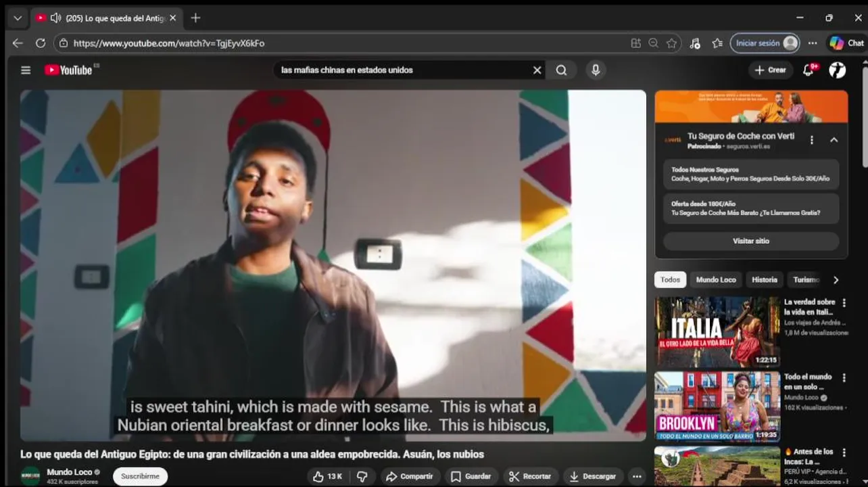Open the browser three-dot settings menu
868x487 pixels.
tap(813, 43)
